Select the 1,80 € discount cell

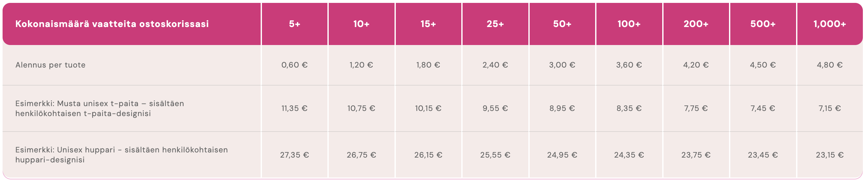tap(428, 65)
